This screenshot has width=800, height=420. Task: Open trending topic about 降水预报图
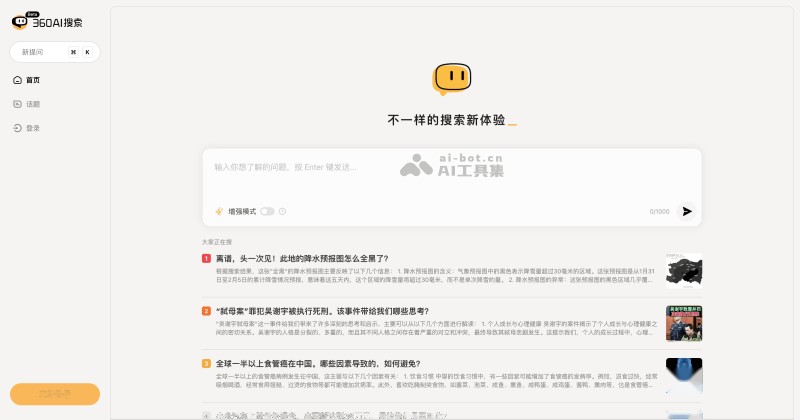pyautogui.click(x=302, y=259)
